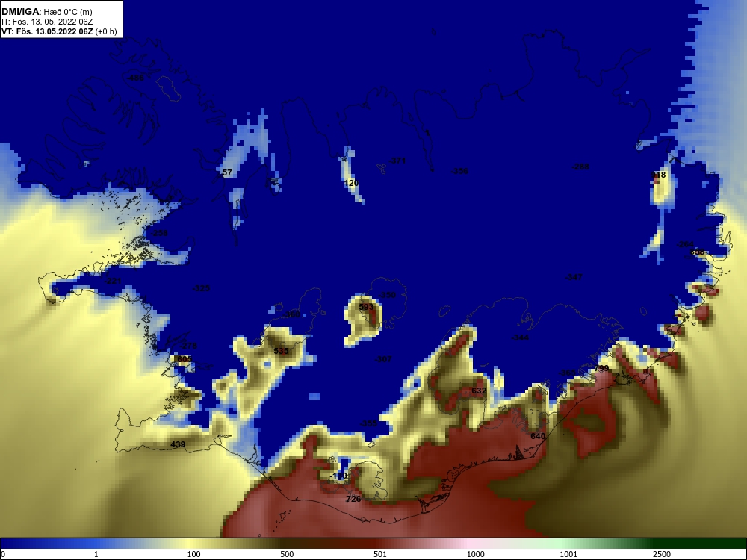Select the 439 height label
The height and width of the screenshot is (560, 747).
[x=178, y=445]
